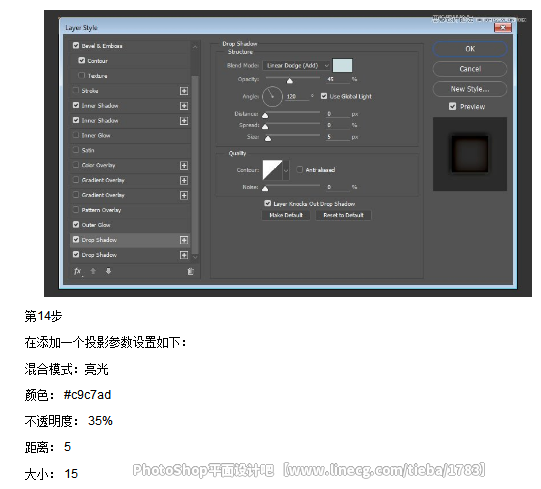Select the last Drop Shadow entry

point(130,255)
